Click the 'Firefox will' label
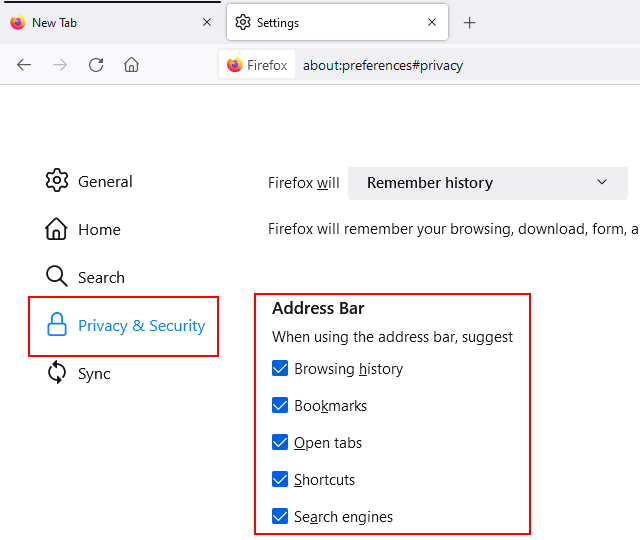640x540 pixels. coord(304,183)
